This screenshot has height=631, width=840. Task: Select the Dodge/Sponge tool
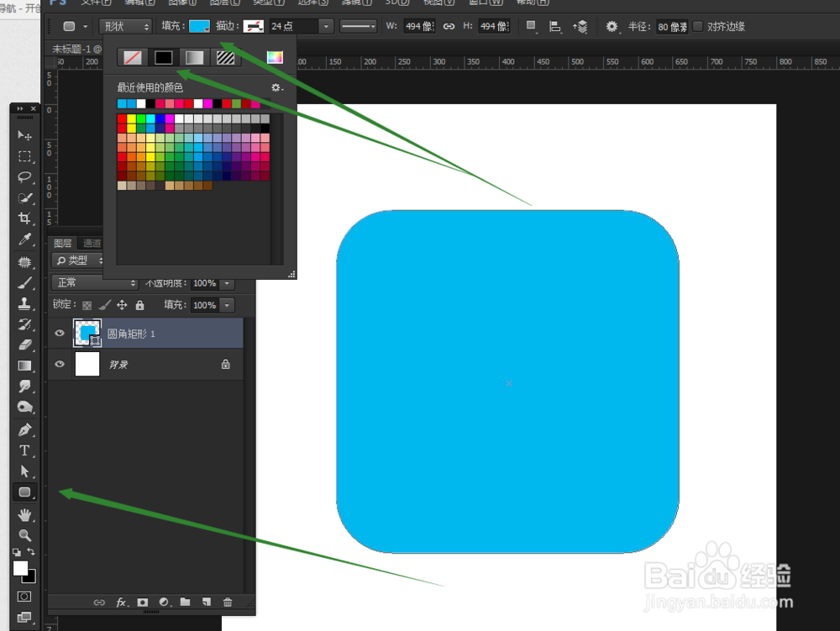click(24, 408)
